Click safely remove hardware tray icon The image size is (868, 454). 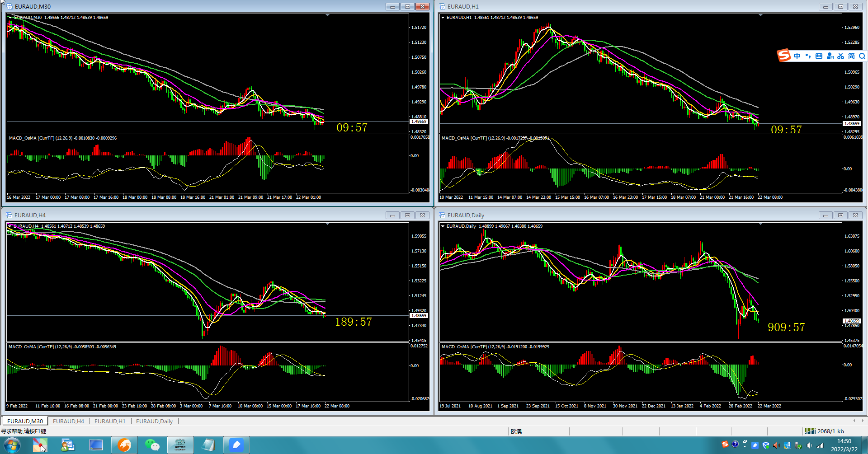tap(798, 445)
